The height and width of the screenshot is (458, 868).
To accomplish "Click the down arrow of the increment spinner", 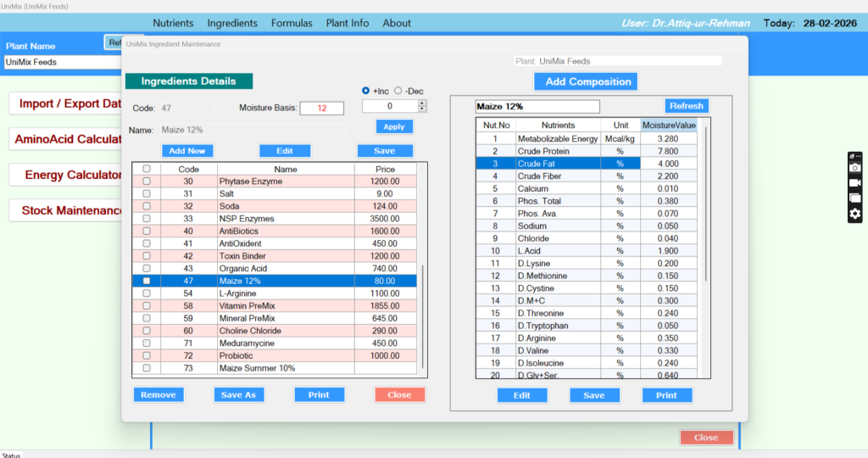I will (422, 109).
